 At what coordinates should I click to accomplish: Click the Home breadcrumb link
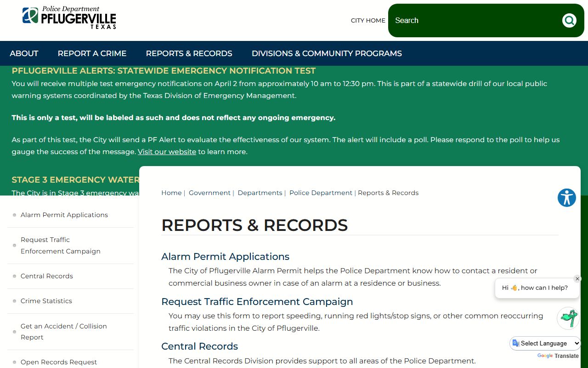pos(171,193)
